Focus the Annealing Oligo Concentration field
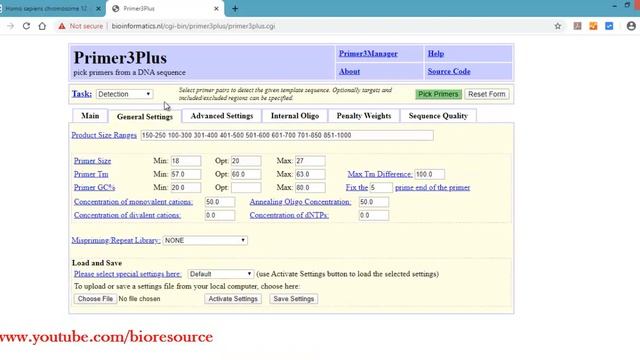The width and height of the screenshot is (640, 360). [x=374, y=202]
